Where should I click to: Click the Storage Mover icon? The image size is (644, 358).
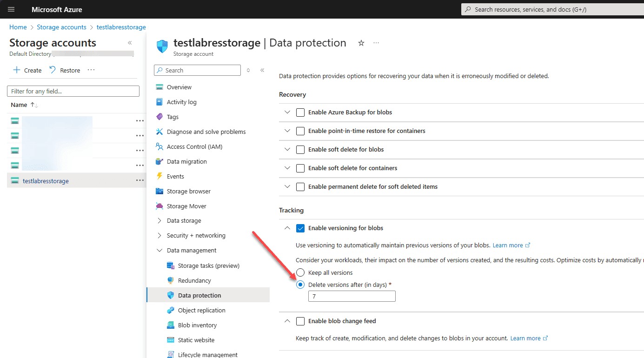pos(159,206)
